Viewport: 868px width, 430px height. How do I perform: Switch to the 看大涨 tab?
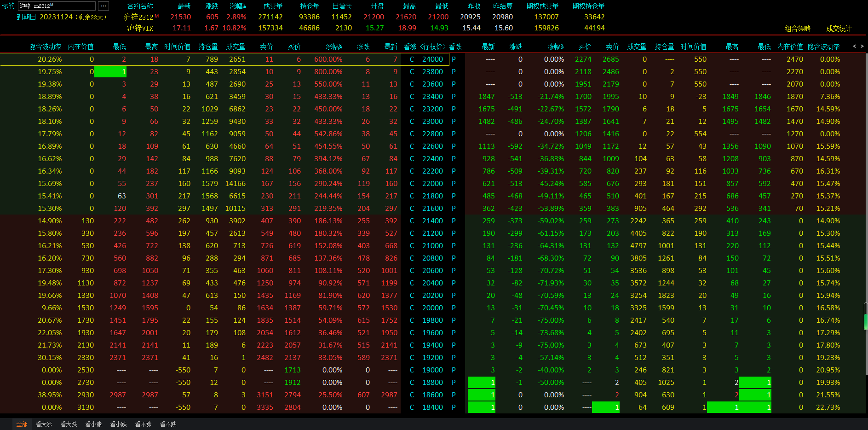44,424
